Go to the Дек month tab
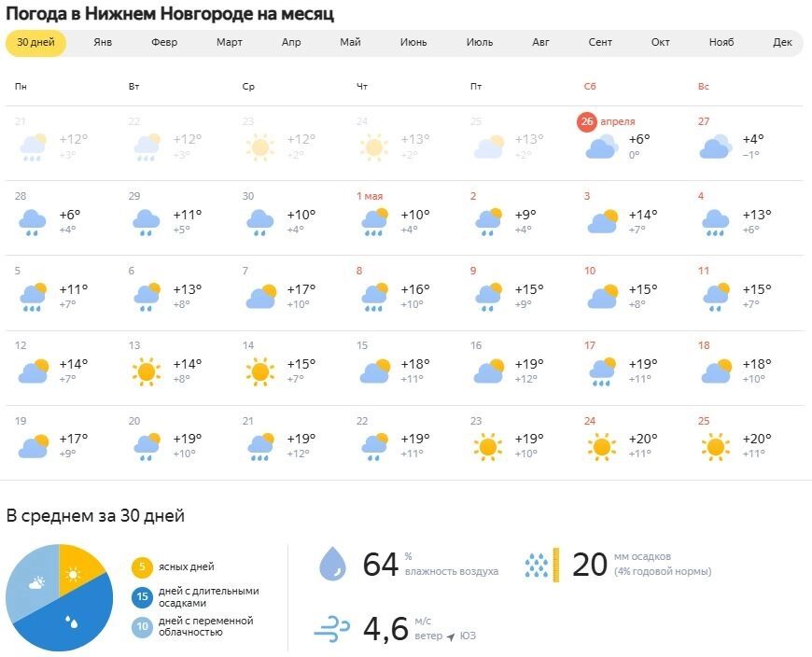 [x=782, y=43]
